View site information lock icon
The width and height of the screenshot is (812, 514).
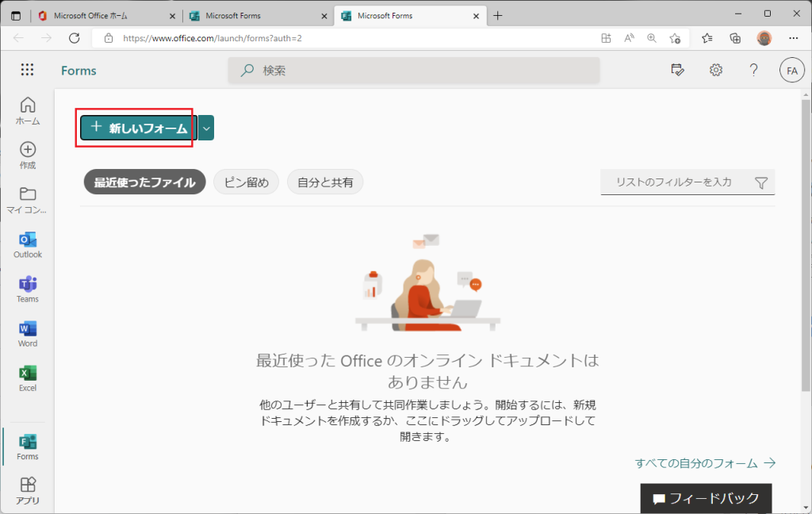pos(108,38)
